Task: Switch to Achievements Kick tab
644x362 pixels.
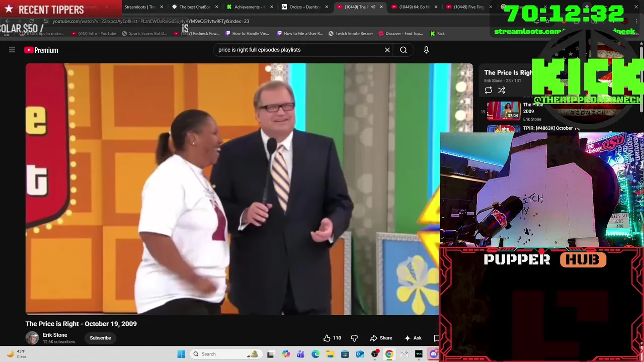Action: pyautogui.click(x=250, y=7)
